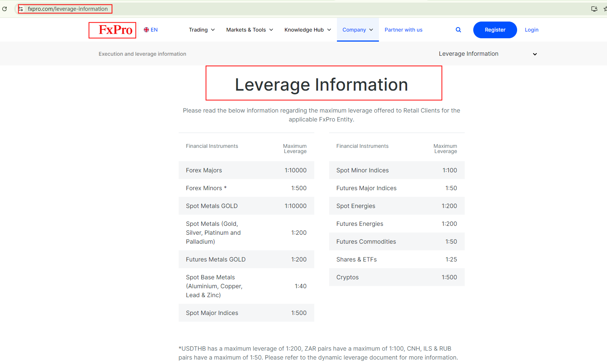This screenshot has width=607, height=364.
Task: Select the Forex Majors table row
Action: click(x=246, y=170)
